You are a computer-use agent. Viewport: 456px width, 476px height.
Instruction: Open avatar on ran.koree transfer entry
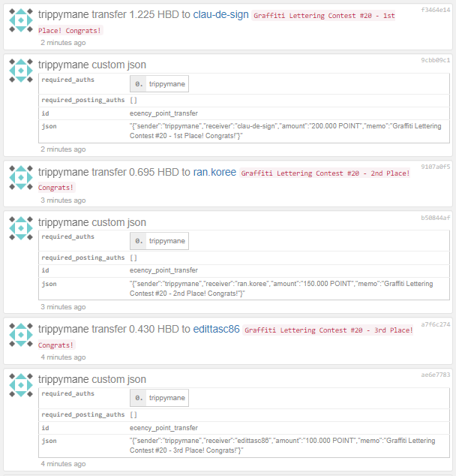tap(21, 178)
